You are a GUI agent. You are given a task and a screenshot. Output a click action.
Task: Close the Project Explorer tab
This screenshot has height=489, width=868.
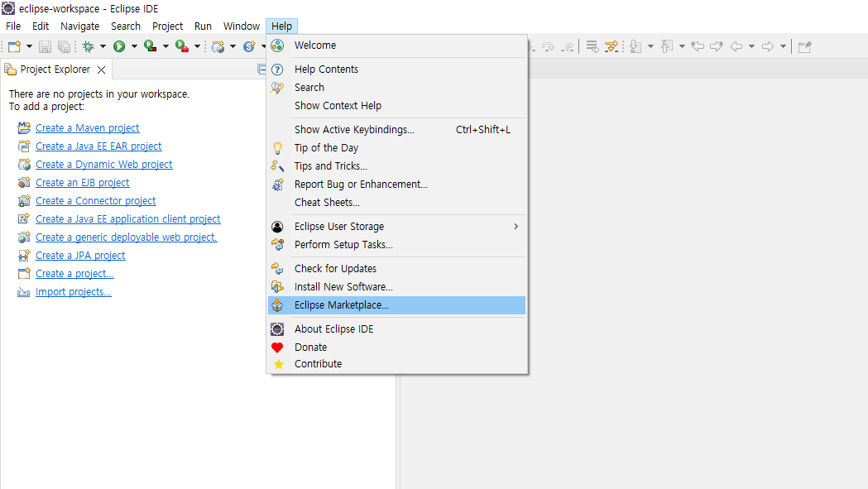(101, 70)
